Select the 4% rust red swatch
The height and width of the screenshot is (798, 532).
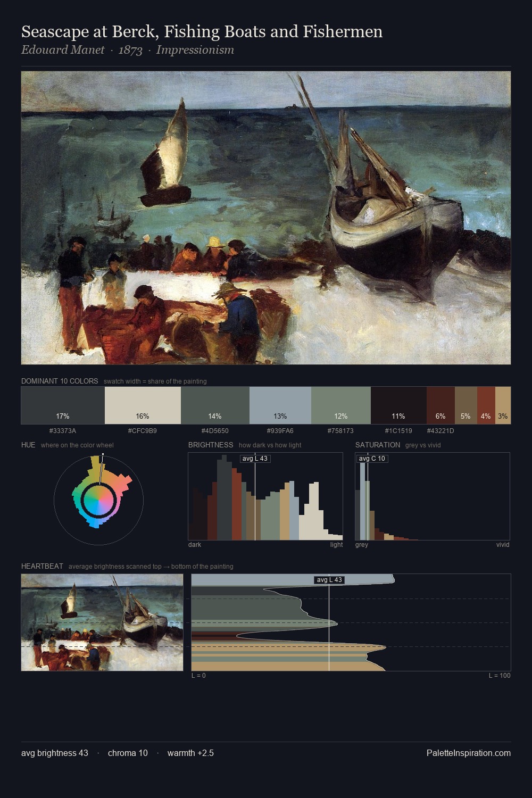(486, 405)
